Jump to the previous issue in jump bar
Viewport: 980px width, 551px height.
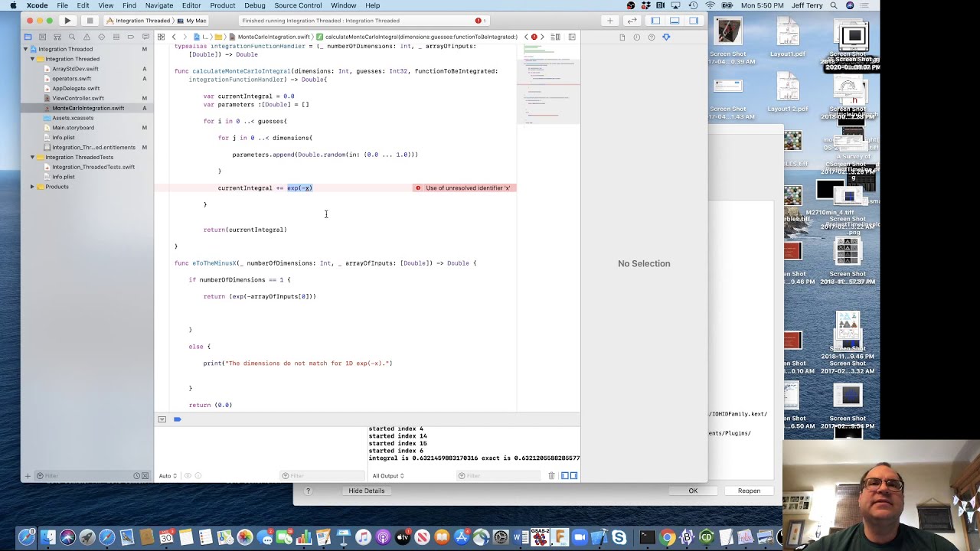[x=525, y=37]
